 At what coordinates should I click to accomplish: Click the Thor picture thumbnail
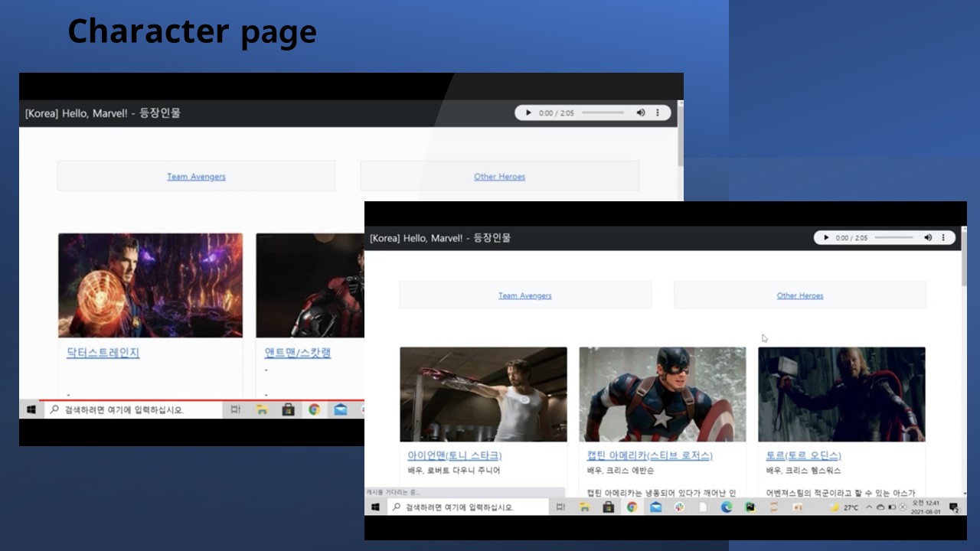(841, 394)
